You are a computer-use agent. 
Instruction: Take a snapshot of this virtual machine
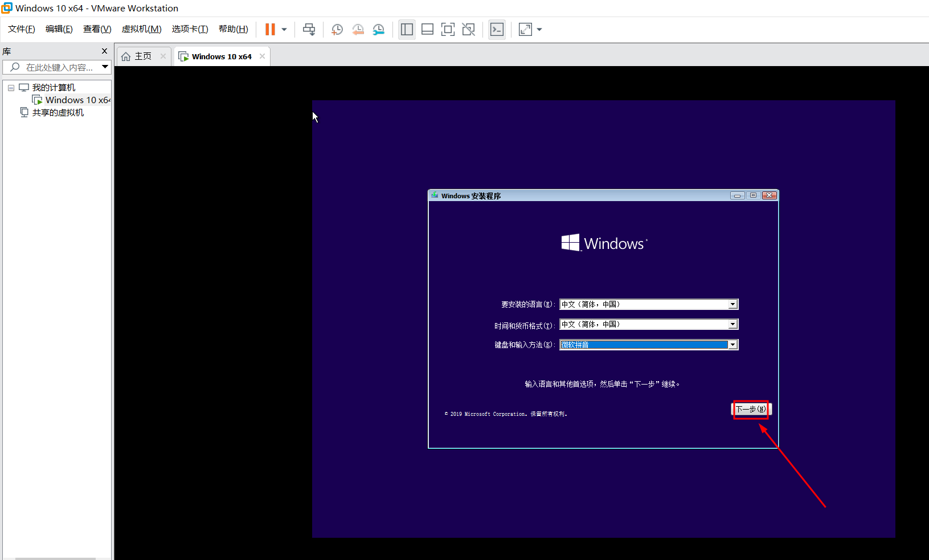[337, 29]
